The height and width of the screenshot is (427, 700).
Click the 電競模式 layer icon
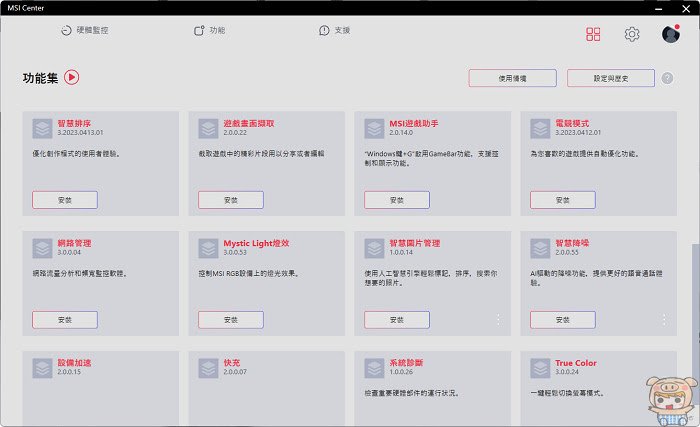click(x=540, y=129)
